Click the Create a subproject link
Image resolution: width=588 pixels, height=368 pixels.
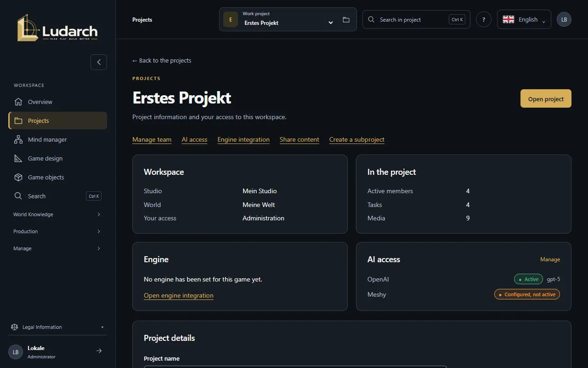(x=357, y=139)
